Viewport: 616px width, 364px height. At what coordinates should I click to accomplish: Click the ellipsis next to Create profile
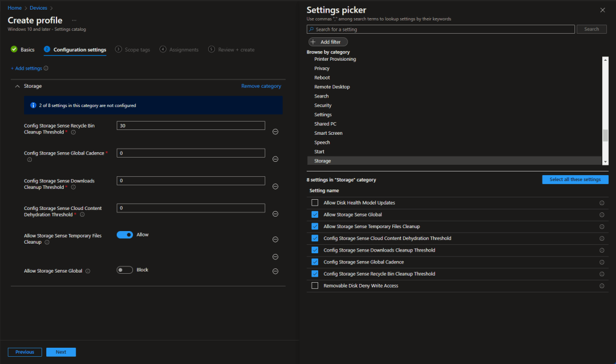74,20
